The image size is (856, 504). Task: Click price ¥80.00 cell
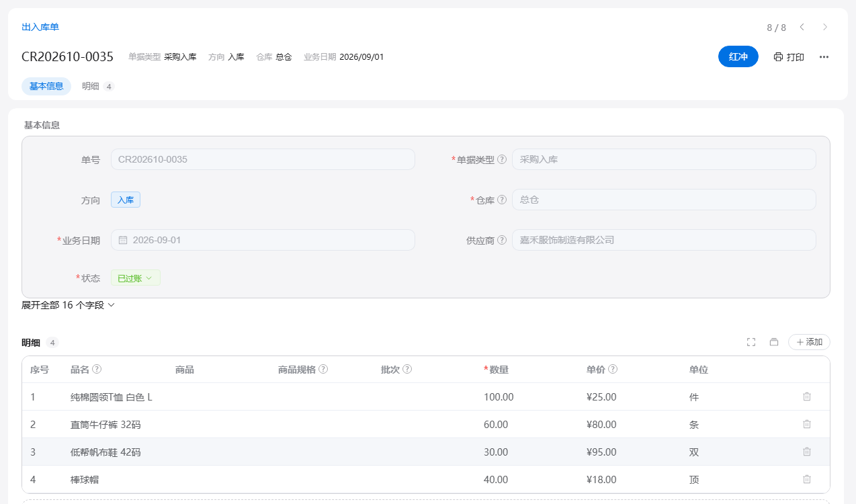click(x=601, y=425)
